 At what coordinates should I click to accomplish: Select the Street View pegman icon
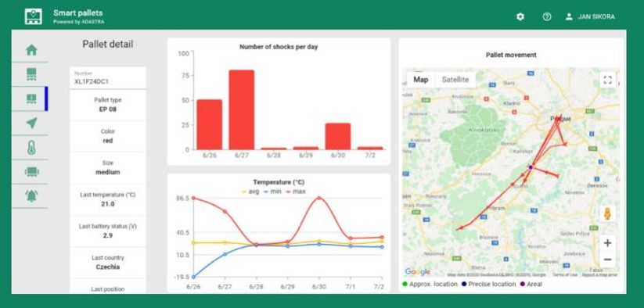[x=607, y=214]
